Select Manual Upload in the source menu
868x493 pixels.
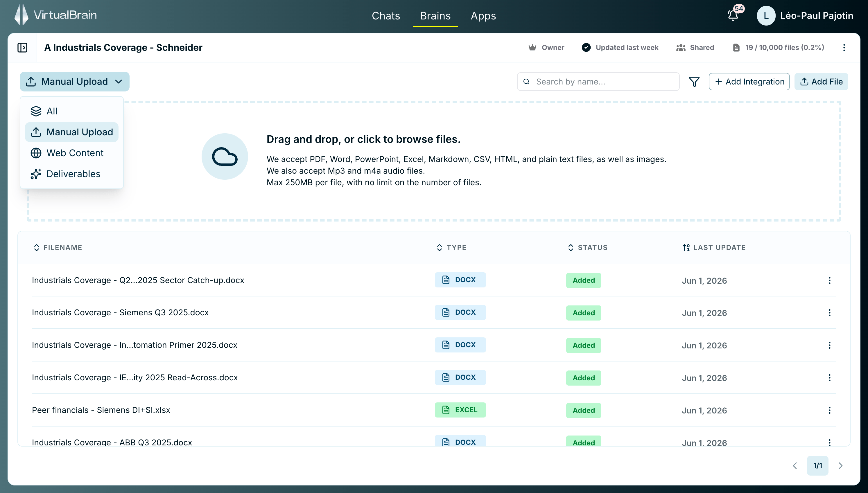71,132
